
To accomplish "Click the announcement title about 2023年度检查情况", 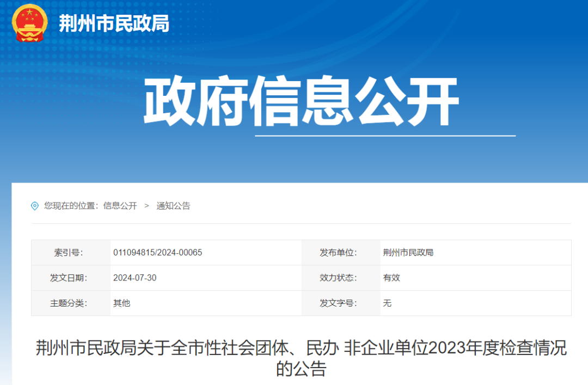I will 301,358.
